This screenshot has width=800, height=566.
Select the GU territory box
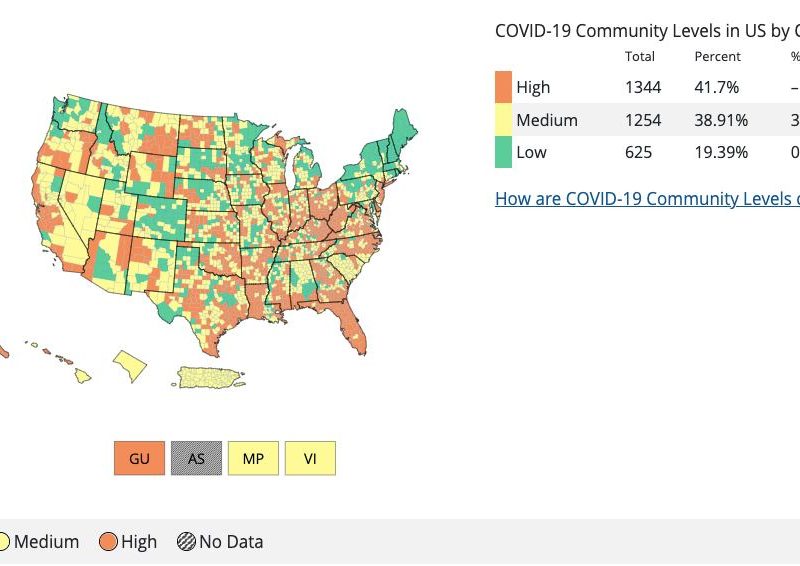(x=139, y=458)
